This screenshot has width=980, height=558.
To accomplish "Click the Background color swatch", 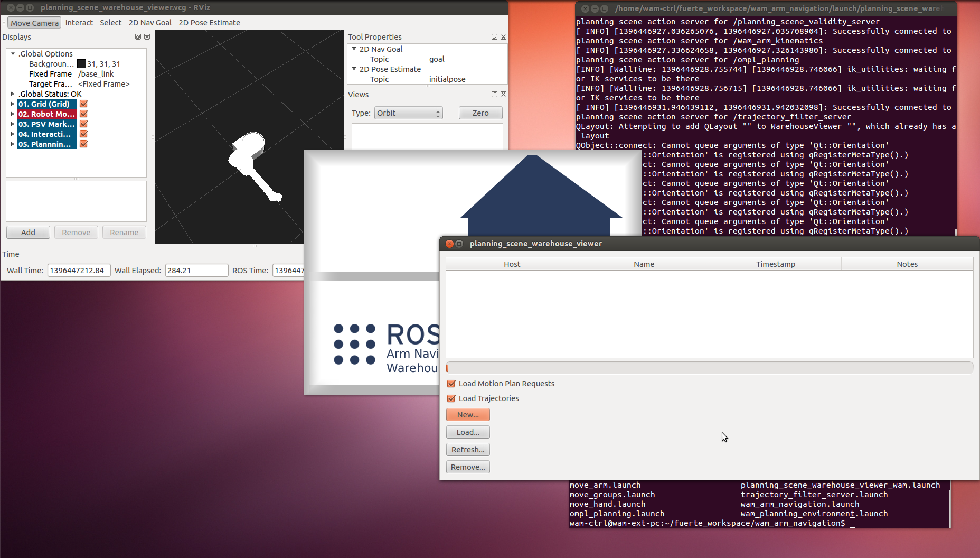I will click(81, 64).
